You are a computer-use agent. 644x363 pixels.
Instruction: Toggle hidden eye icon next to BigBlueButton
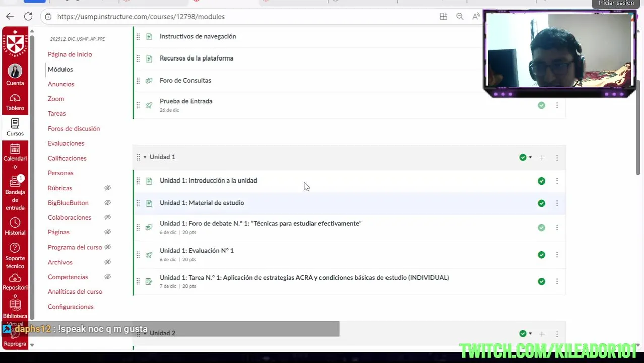107,203
